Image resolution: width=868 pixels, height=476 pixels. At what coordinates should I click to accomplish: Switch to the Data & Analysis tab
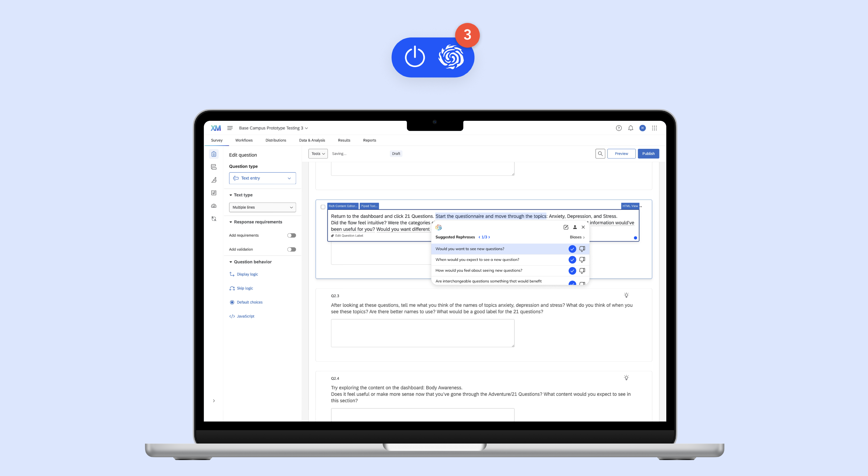[x=312, y=140]
